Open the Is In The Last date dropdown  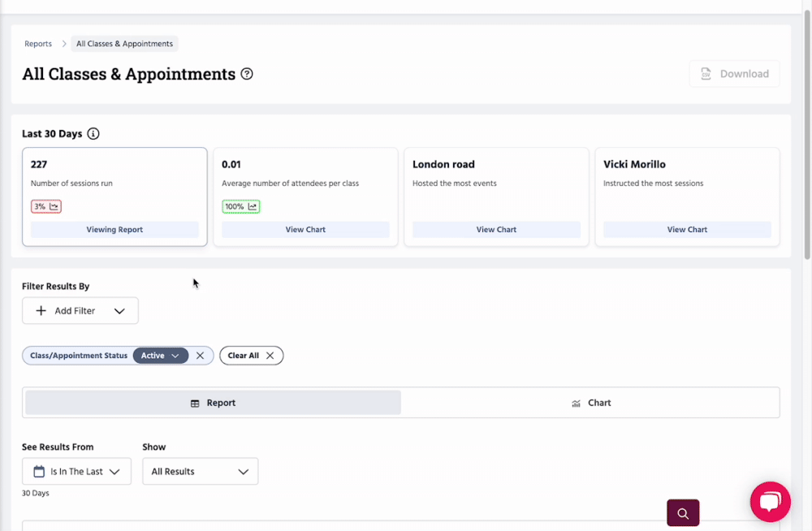(76, 472)
